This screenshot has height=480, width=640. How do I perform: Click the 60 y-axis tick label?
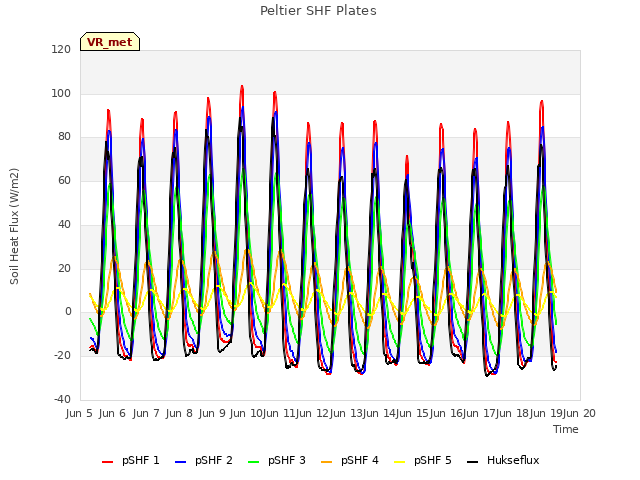[64, 180]
